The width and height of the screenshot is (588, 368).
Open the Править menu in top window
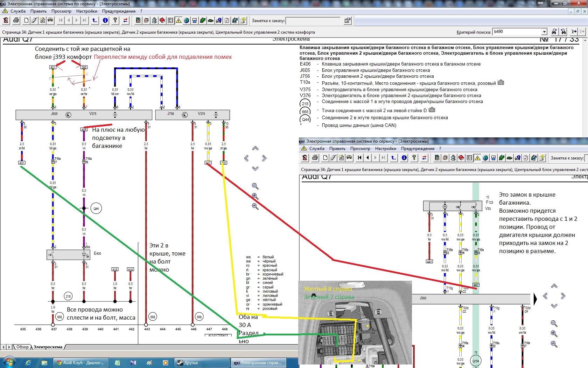[x=38, y=11]
